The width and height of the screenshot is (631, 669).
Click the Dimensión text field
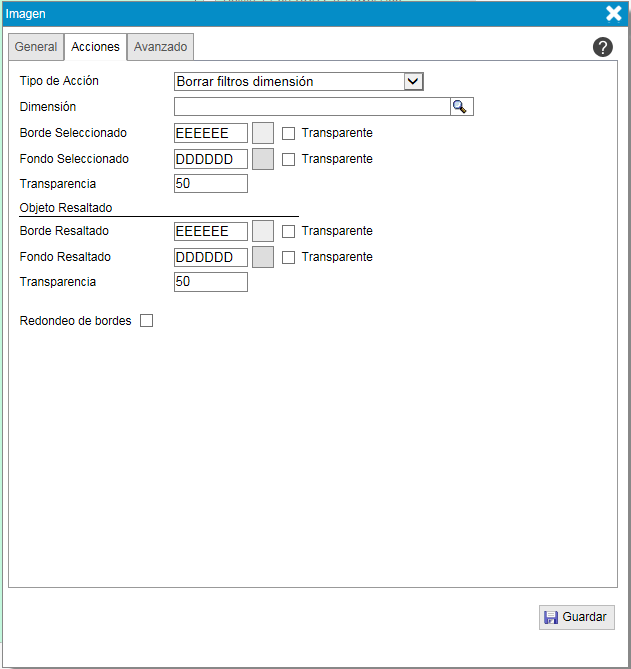pyautogui.click(x=312, y=107)
